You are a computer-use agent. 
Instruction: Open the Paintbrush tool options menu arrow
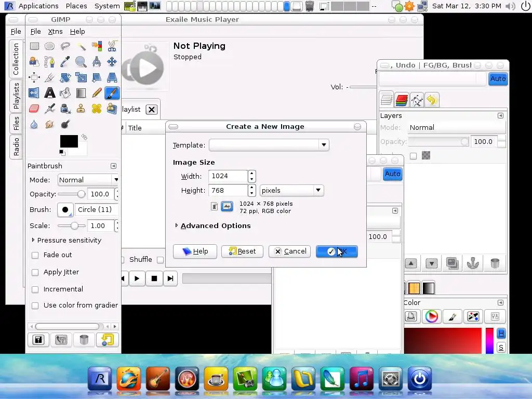(x=113, y=166)
